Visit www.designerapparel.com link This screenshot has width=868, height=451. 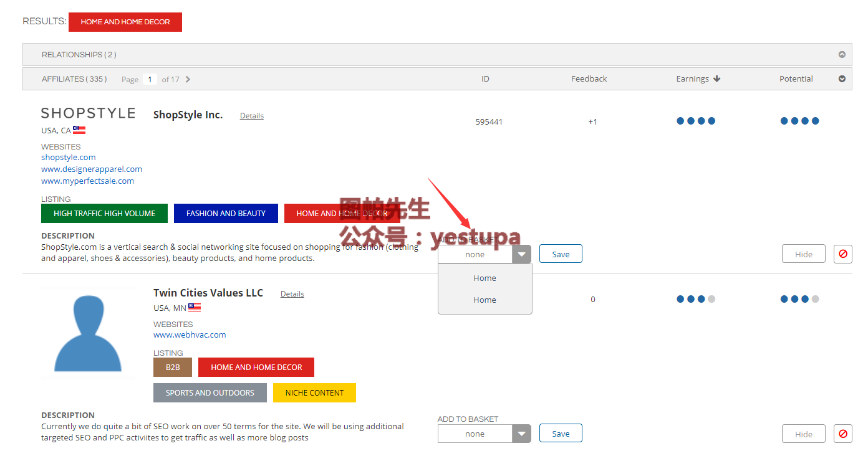92,169
